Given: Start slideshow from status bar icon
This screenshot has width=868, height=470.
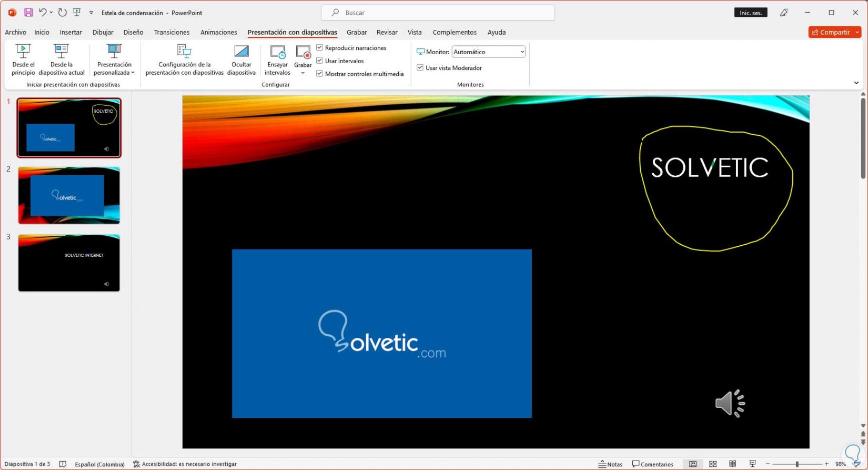Looking at the screenshot, I should click(x=752, y=464).
